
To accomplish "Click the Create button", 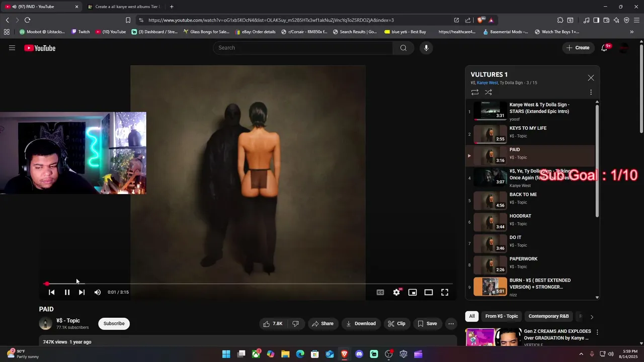I will [578, 48].
